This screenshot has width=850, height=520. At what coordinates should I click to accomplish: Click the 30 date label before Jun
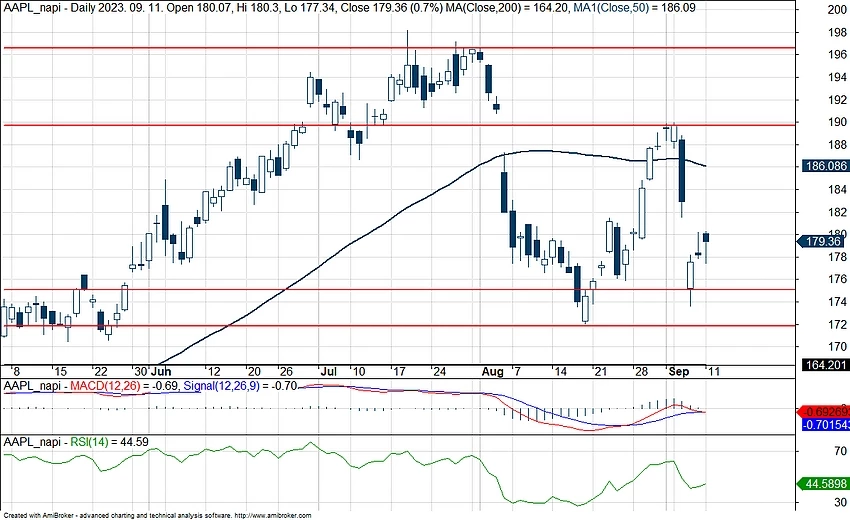(141, 371)
